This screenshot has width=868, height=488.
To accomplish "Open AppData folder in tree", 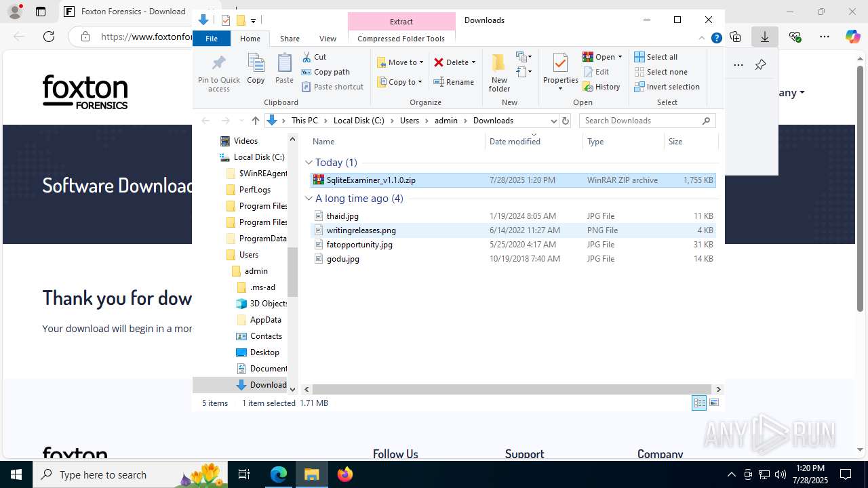I will (x=265, y=320).
